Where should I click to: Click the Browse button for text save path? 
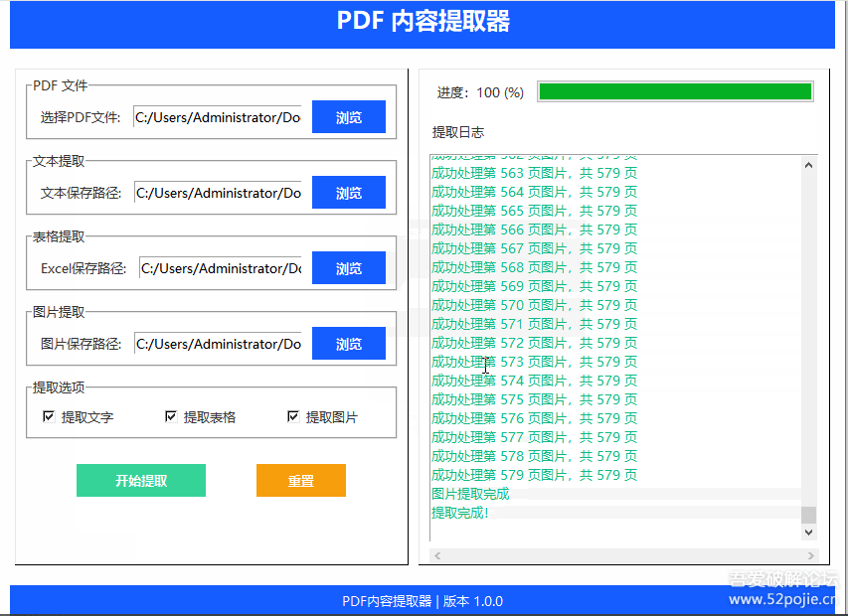(349, 193)
